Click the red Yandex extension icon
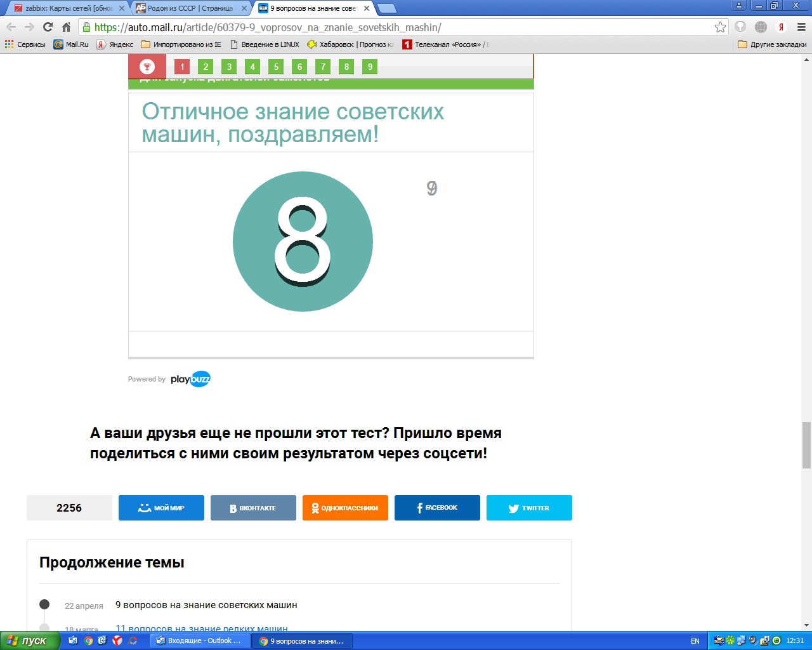 click(782, 27)
